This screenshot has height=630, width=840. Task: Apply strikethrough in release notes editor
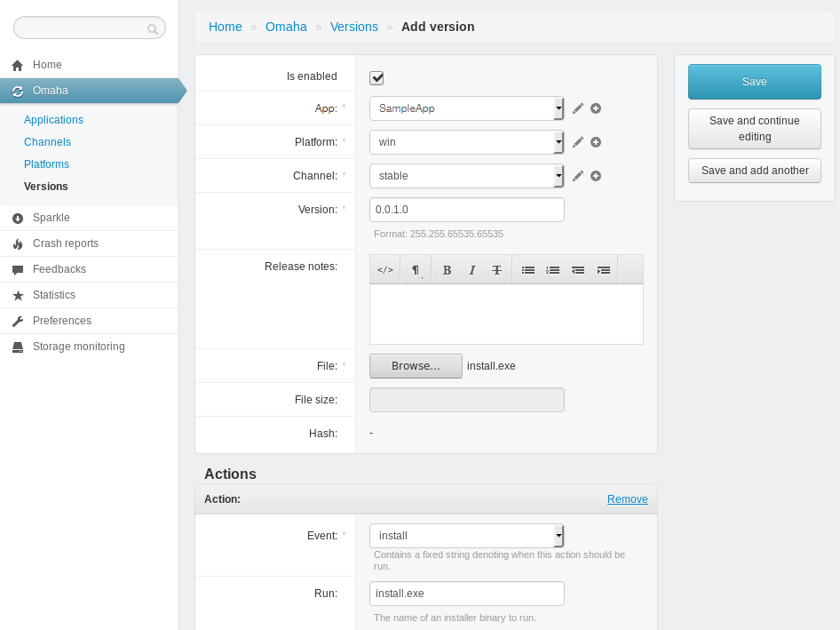pyautogui.click(x=496, y=270)
